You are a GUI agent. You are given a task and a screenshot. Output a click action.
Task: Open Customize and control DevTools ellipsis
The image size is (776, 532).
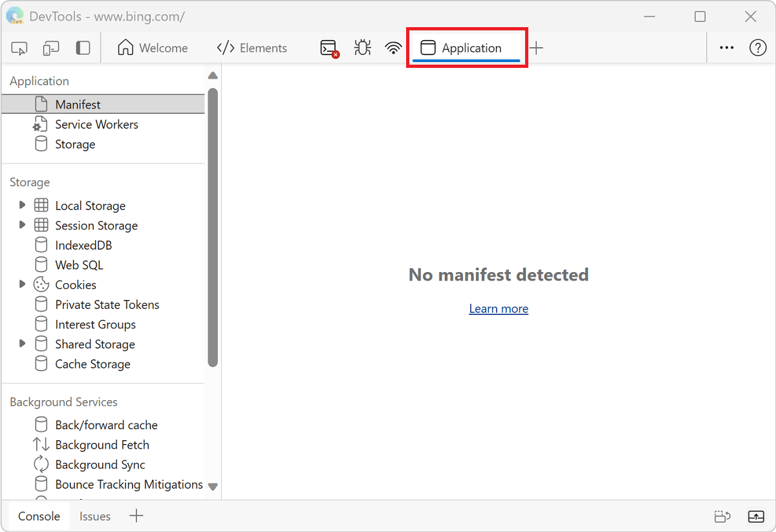pos(727,48)
